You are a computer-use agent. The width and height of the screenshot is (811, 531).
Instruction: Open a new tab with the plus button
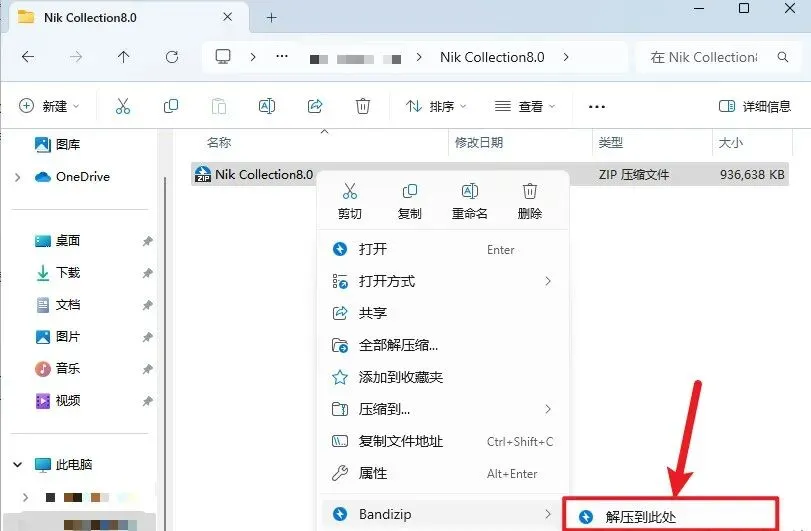pos(271,18)
